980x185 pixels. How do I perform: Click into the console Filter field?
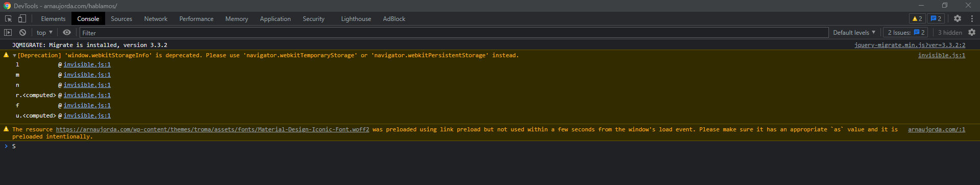(454, 33)
